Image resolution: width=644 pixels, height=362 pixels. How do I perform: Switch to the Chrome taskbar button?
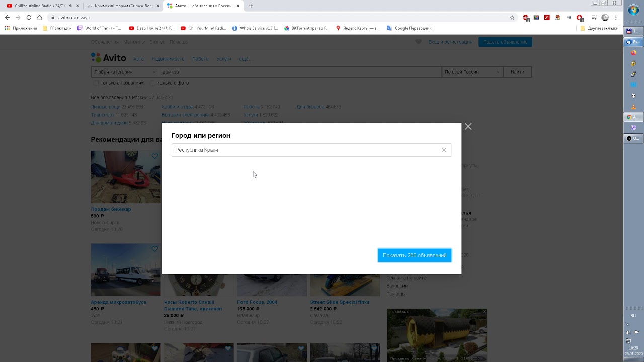[633, 117]
